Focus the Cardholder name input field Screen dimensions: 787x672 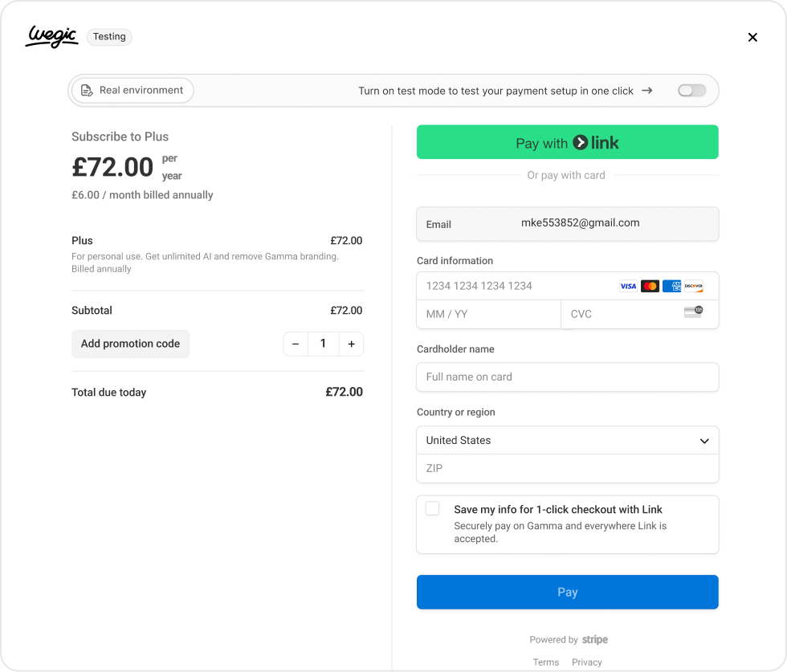tap(567, 377)
